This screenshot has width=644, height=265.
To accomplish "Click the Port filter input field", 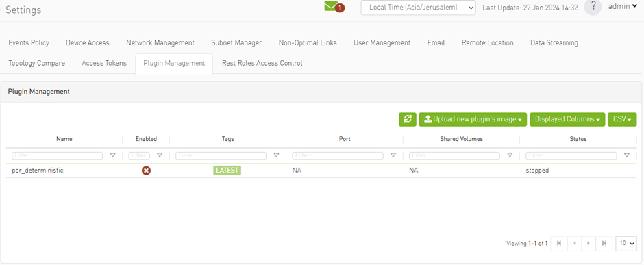I will click(x=338, y=156).
